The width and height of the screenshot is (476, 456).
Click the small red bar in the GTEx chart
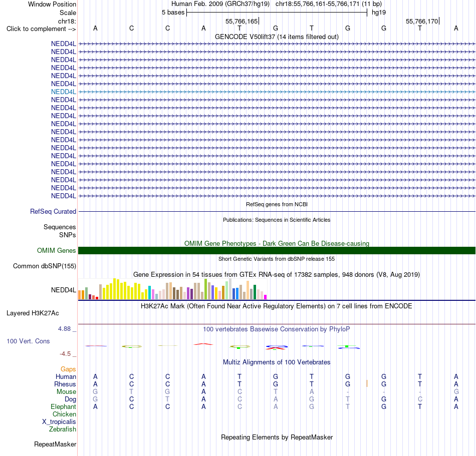(97, 298)
